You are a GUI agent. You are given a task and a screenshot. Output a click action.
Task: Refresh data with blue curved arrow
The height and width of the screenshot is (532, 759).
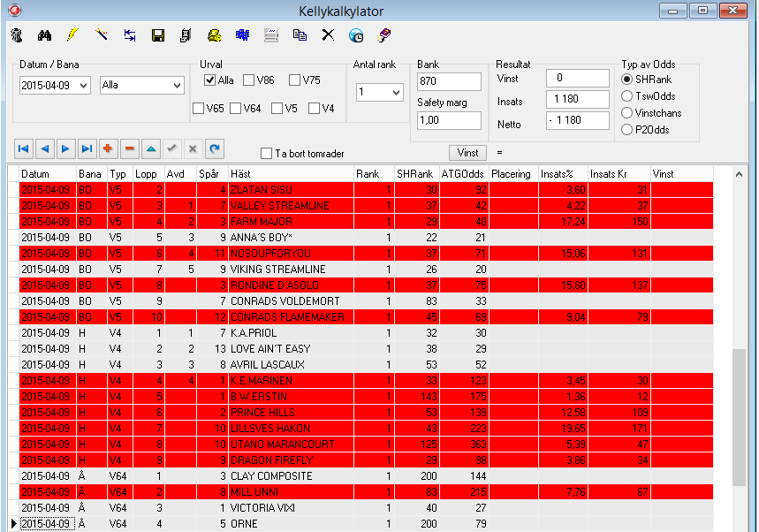pos(215,149)
